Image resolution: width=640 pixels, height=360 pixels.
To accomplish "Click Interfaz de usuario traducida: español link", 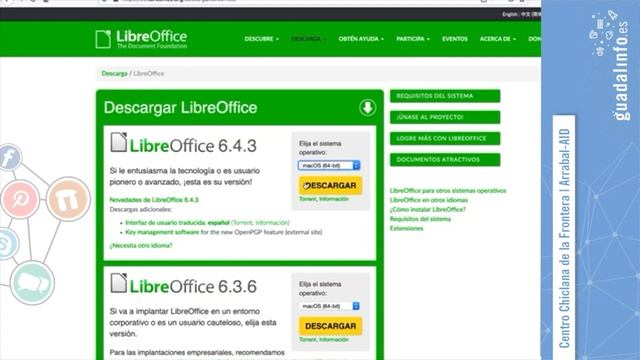I will [178, 223].
